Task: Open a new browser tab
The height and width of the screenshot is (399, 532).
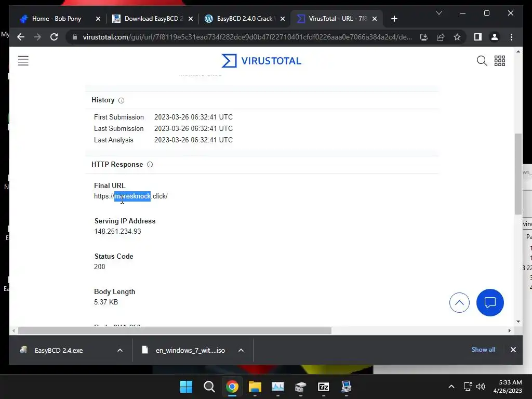Action: [394, 19]
